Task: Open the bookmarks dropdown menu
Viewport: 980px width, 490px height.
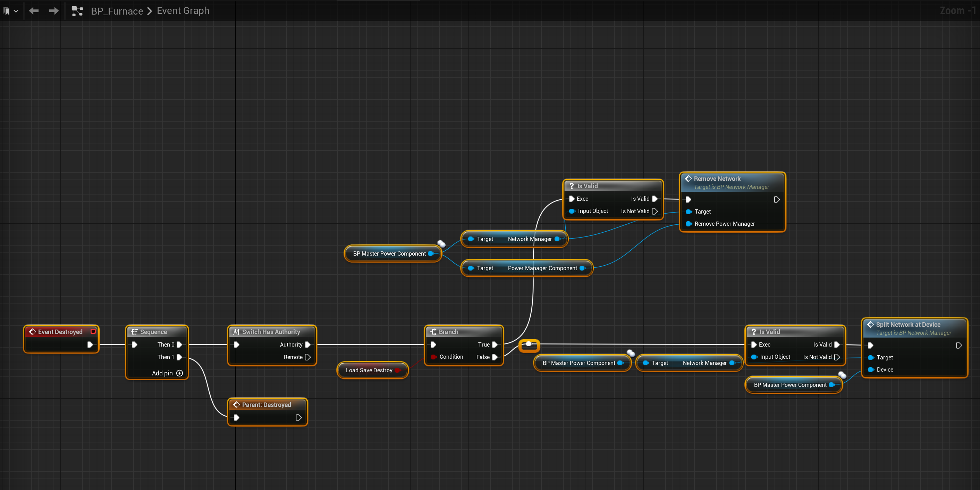Action: point(11,11)
